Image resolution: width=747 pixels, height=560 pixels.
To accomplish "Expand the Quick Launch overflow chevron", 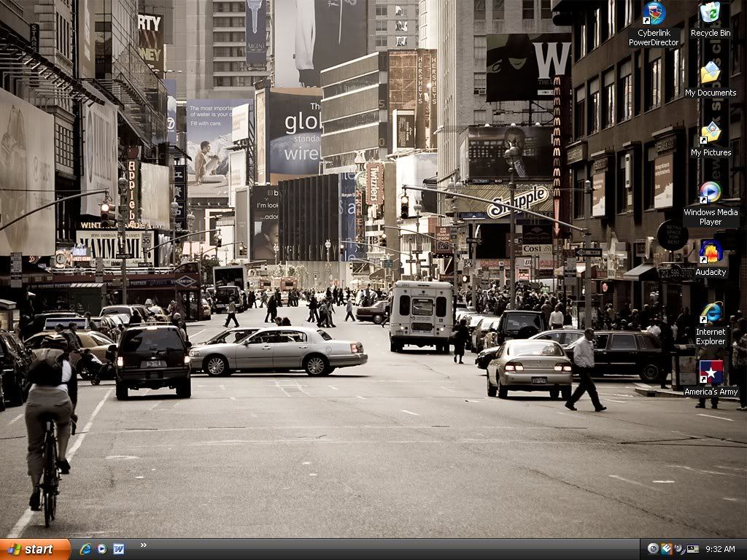I will click(144, 545).
